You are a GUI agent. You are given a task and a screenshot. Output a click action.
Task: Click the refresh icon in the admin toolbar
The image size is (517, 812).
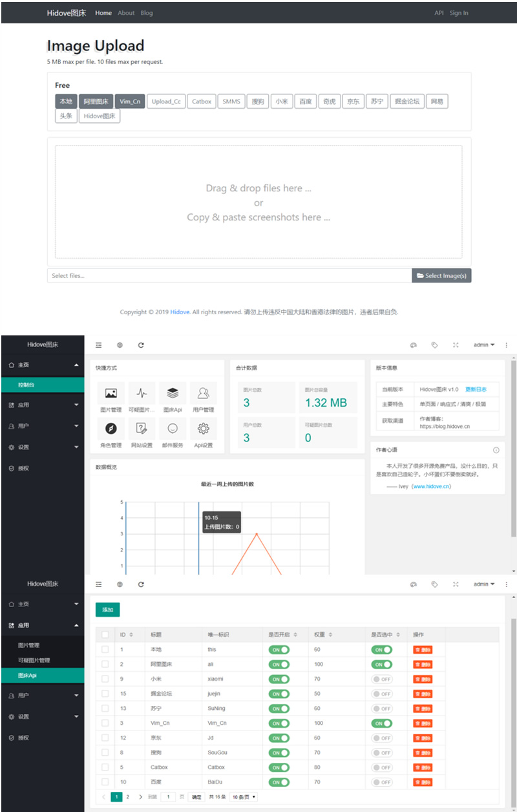click(141, 345)
